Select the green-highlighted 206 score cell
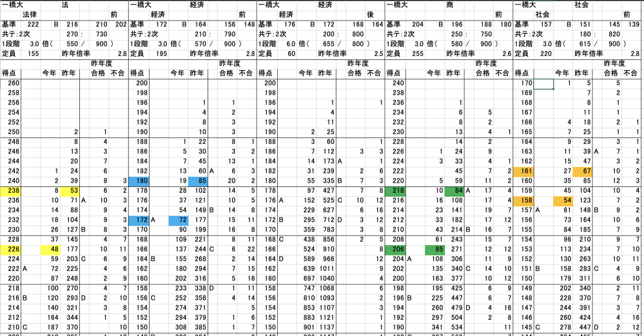 tap(395, 250)
